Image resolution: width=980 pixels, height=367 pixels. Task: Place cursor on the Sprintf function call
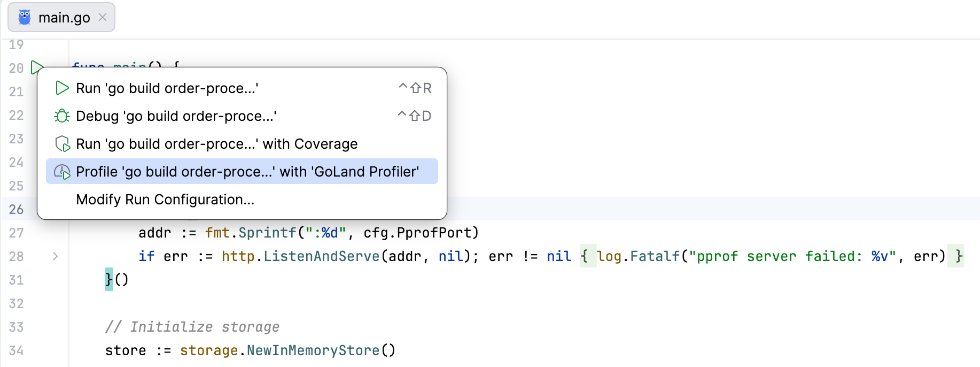pyautogui.click(x=267, y=233)
